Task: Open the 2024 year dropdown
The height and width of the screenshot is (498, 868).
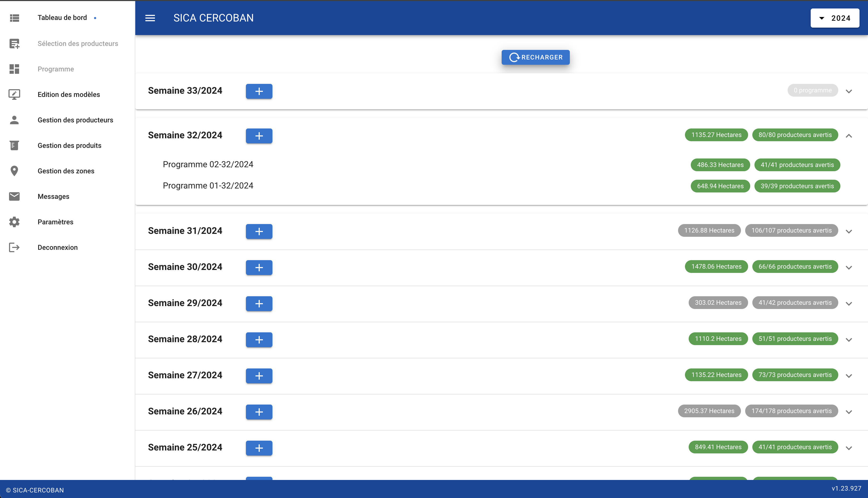Action: pyautogui.click(x=835, y=18)
